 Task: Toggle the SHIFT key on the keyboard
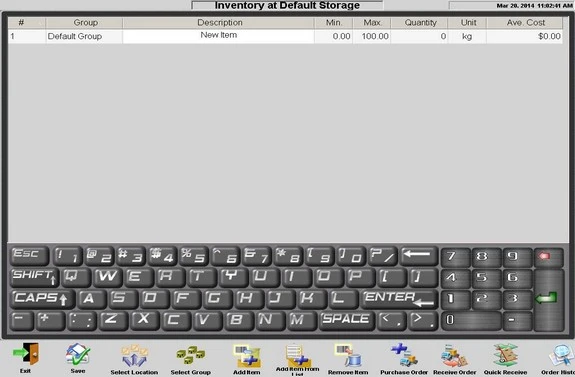34,277
